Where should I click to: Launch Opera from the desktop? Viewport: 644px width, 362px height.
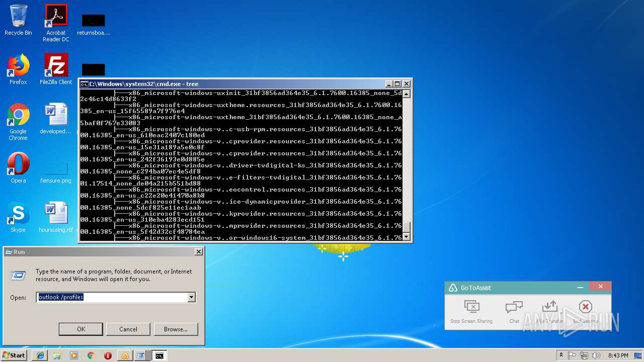coord(18,168)
